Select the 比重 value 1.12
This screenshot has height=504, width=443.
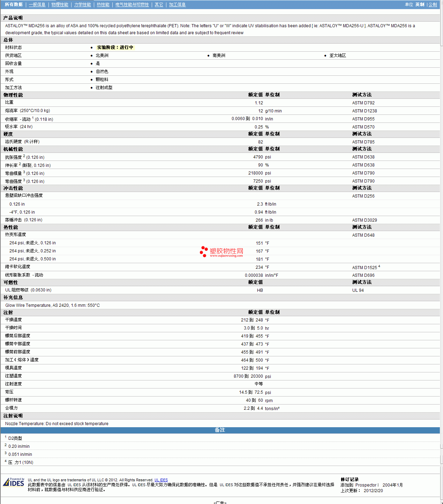point(259,103)
